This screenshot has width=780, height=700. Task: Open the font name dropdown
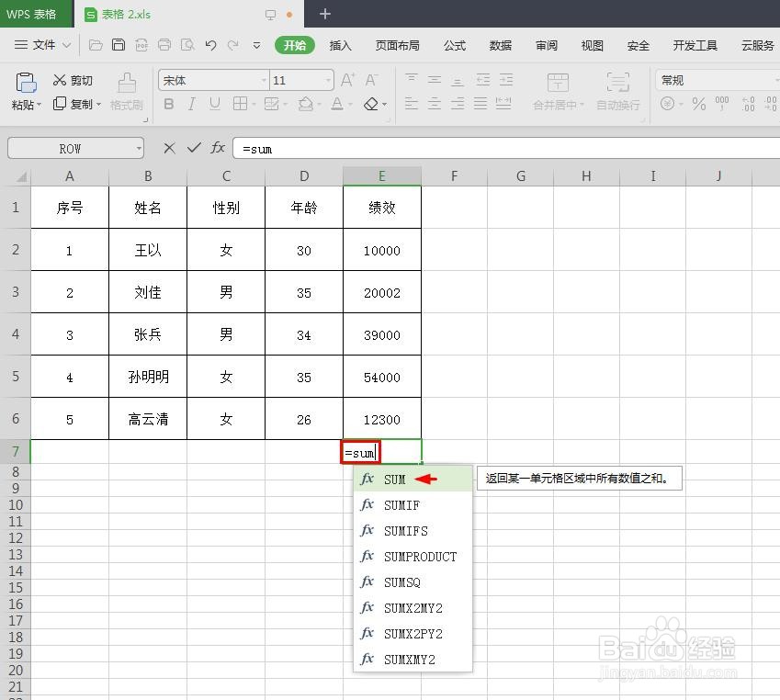coord(262,79)
